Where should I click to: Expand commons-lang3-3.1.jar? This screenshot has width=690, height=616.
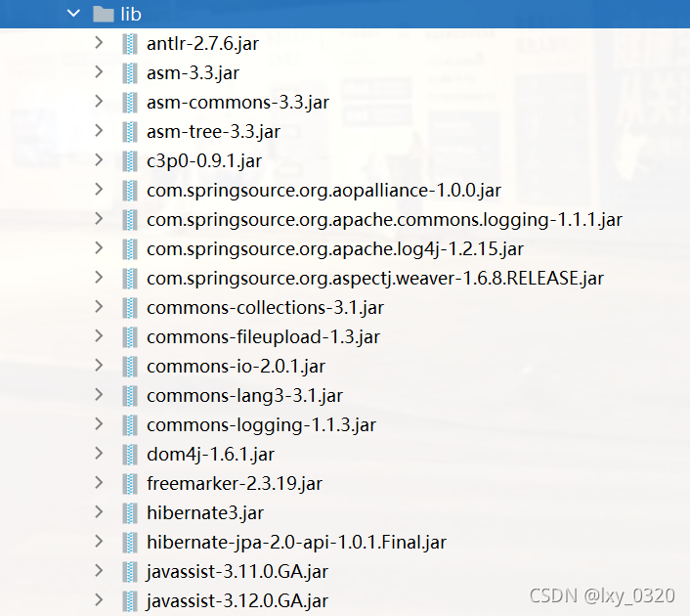[99, 394]
